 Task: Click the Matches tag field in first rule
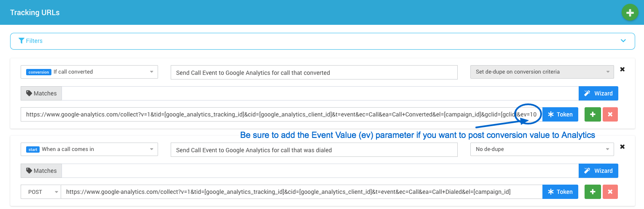319,93
